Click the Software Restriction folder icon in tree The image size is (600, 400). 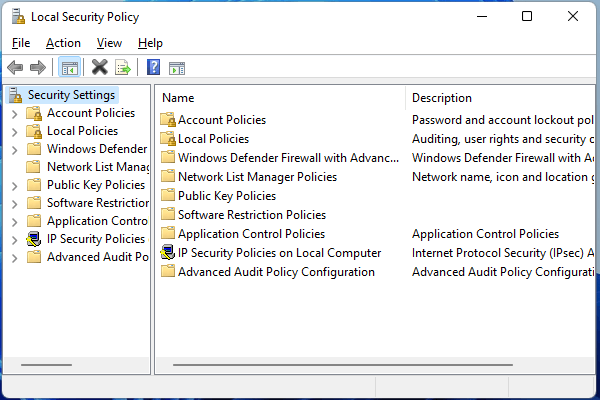point(34,203)
